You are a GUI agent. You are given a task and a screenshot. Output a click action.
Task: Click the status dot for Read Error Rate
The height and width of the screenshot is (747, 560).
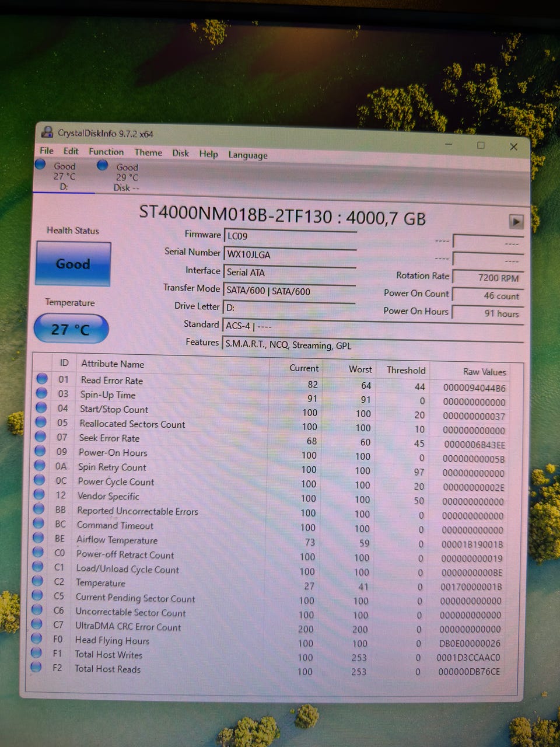tap(42, 378)
